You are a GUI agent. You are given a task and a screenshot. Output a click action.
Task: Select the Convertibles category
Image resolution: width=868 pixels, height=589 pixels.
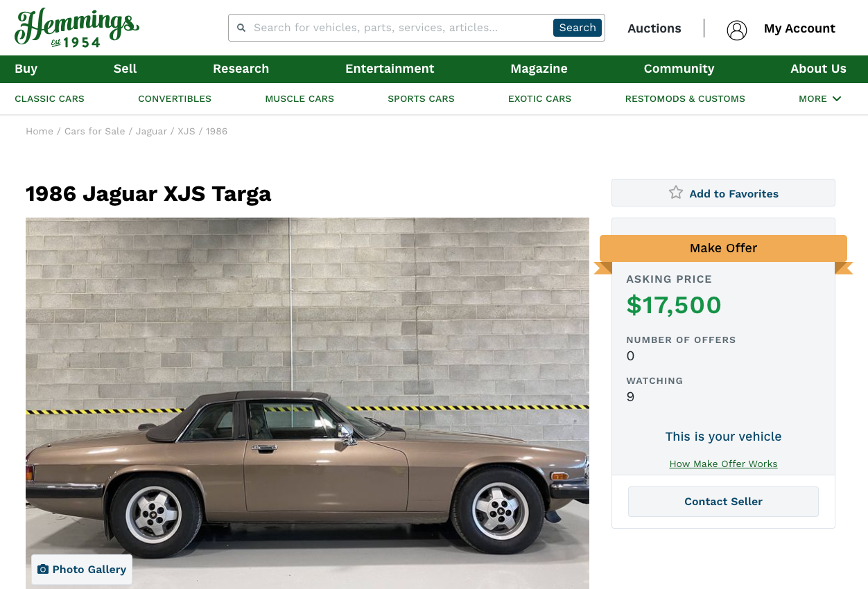(175, 98)
